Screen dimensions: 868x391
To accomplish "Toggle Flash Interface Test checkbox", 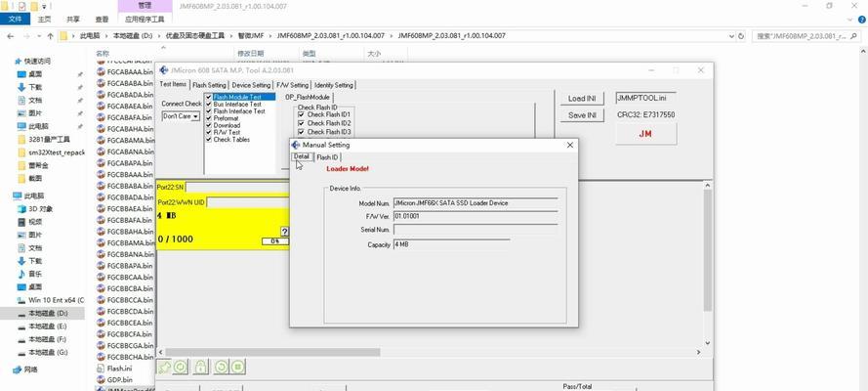I will coord(209,111).
